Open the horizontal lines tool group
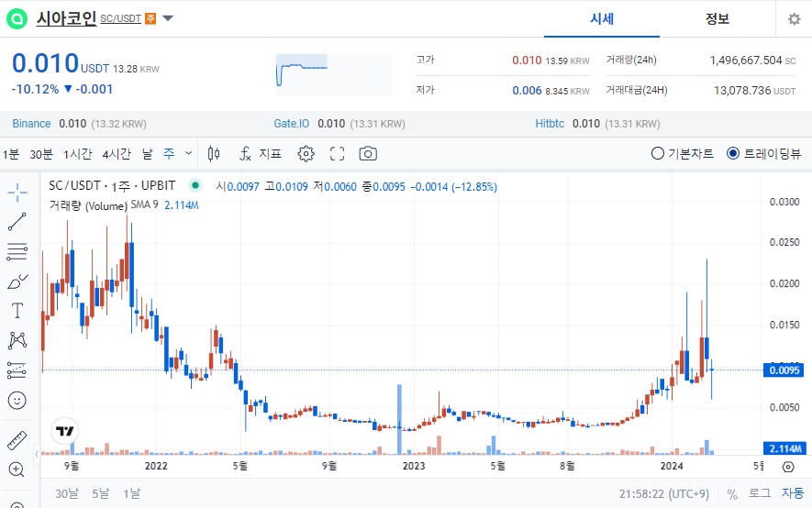 coord(17,252)
